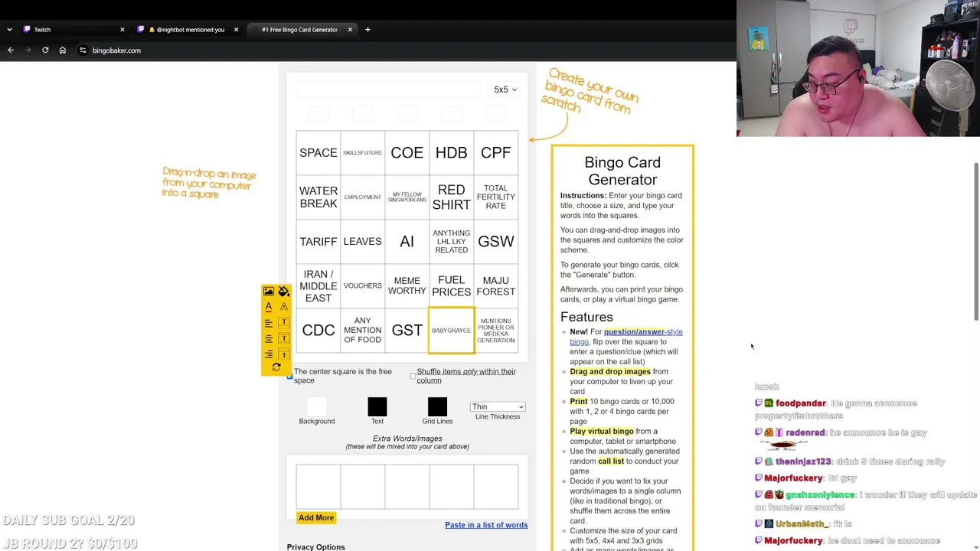Select the WATER BREAK square
This screenshot has height=551, width=980.
(x=318, y=197)
